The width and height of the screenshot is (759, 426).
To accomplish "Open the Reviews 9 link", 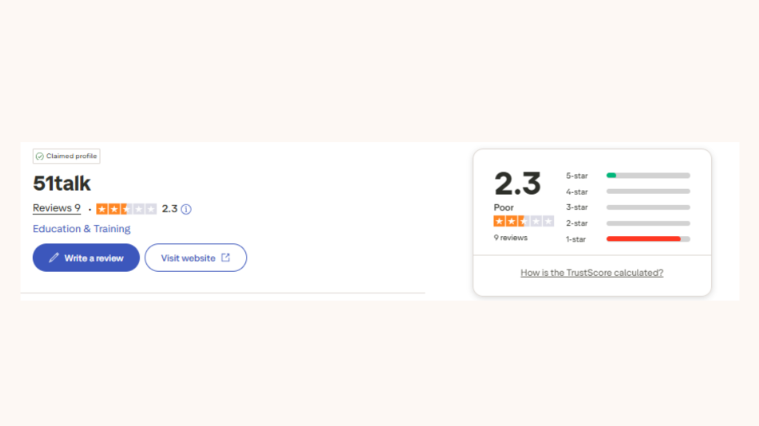I will 57,208.
